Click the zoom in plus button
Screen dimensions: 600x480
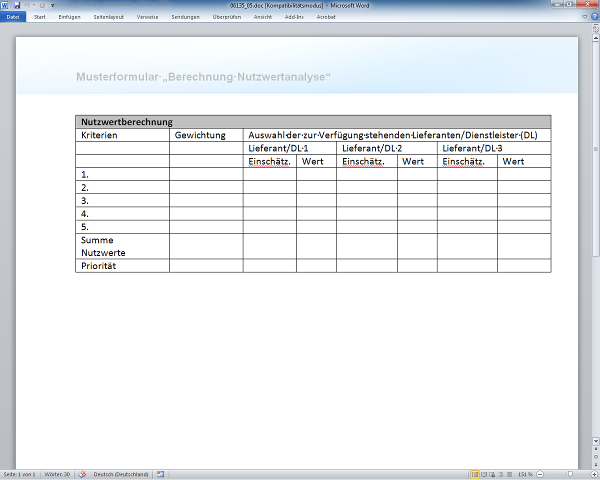[595, 474]
